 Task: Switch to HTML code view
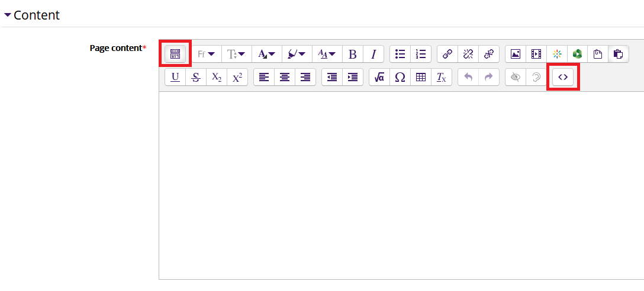(x=563, y=77)
